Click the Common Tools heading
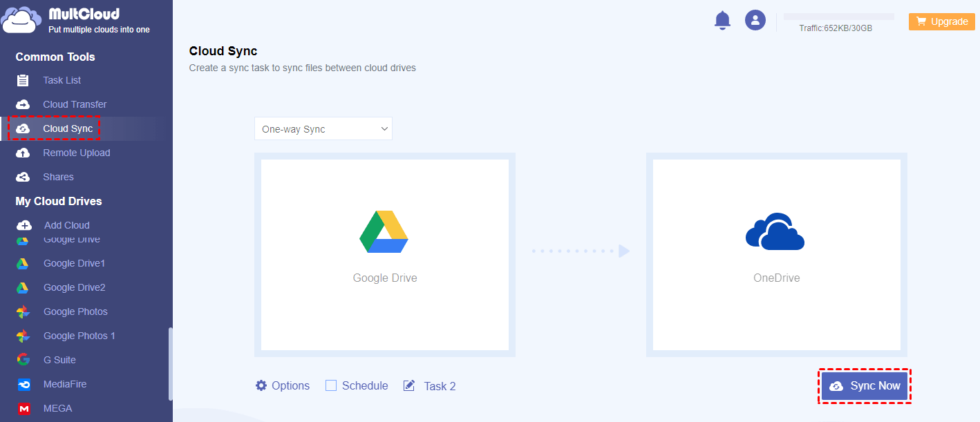Image resolution: width=980 pixels, height=422 pixels. tap(55, 57)
